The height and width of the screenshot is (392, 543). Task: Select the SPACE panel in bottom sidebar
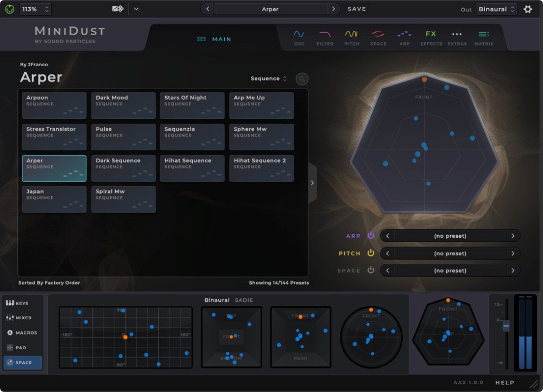coord(23,363)
